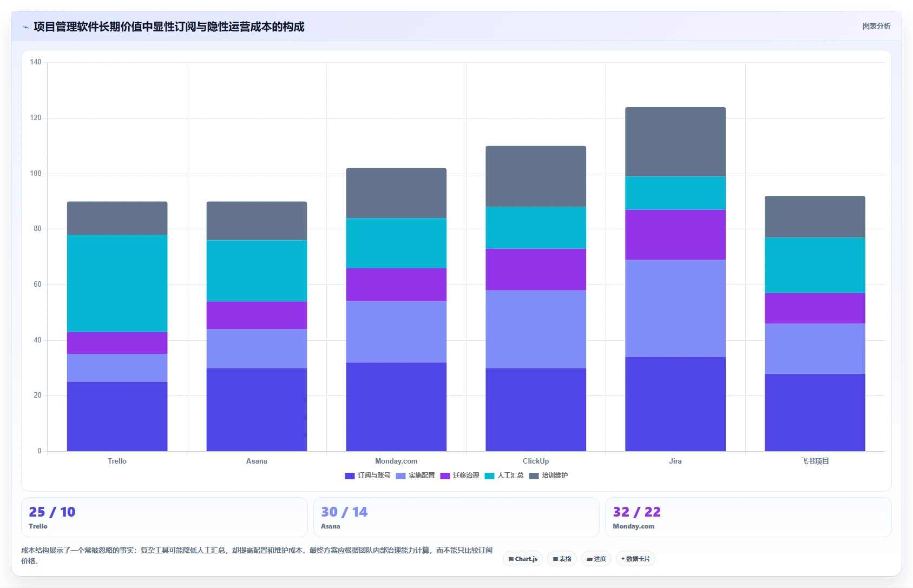Click the Asana x-axis label
Image resolution: width=913 pixels, height=588 pixels.
257,461
